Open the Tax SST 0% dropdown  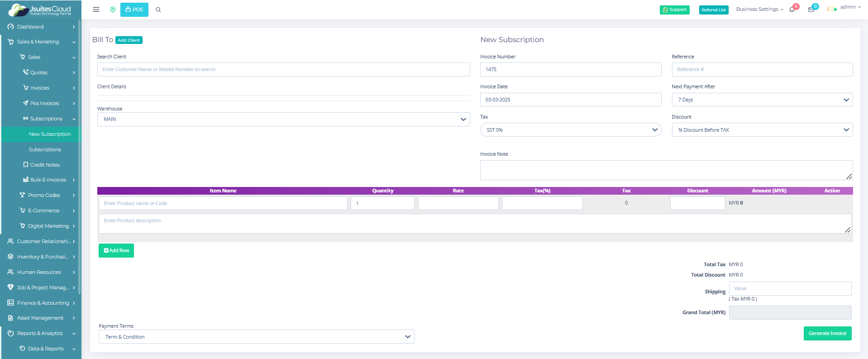click(570, 130)
